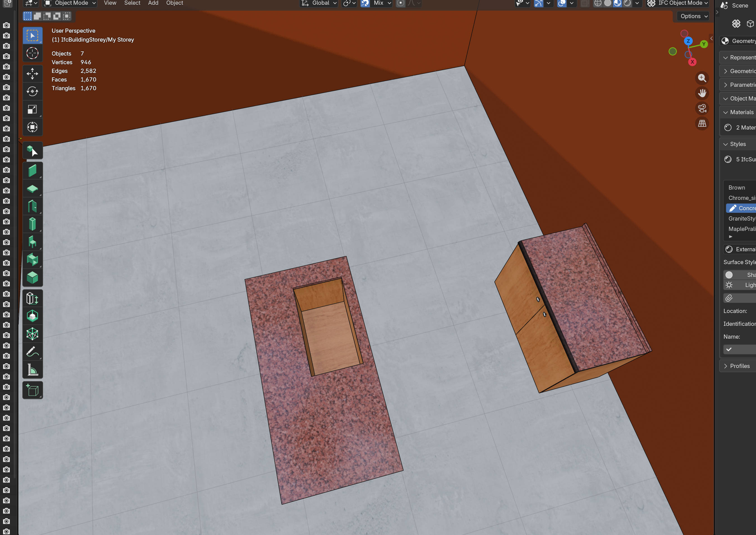
Task: Open the Options popover button
Action: (x=694, y=16)
